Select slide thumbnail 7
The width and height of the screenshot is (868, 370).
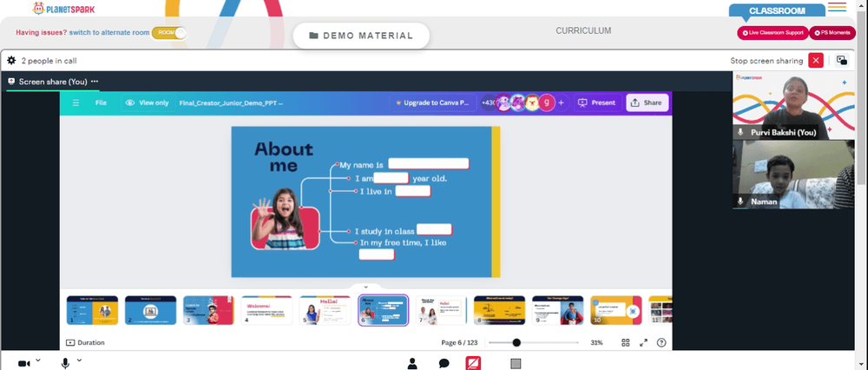441,310
